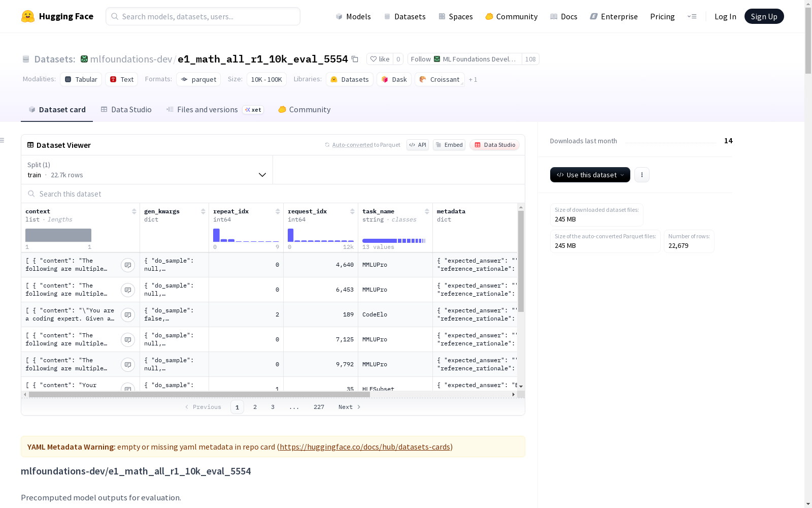Click the context lengths histogram bar
Viewport: 812px width, 508px height.
coord(58,235)
